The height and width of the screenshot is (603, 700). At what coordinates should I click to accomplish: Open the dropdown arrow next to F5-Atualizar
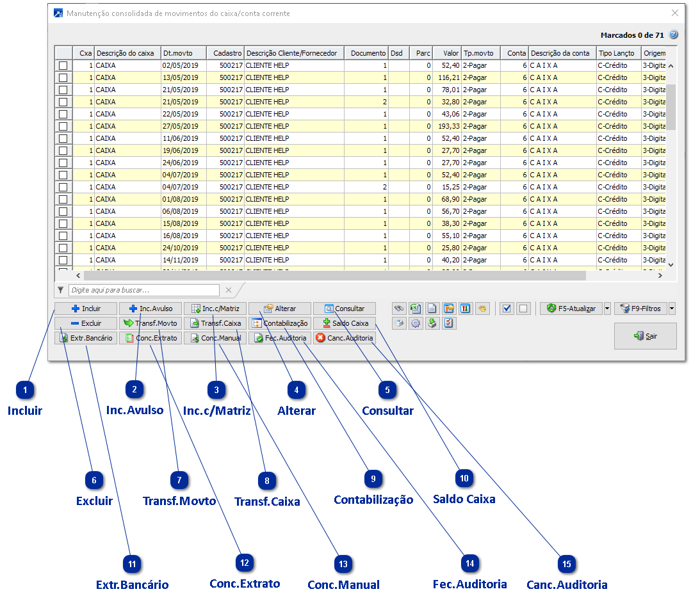(607, 309)
